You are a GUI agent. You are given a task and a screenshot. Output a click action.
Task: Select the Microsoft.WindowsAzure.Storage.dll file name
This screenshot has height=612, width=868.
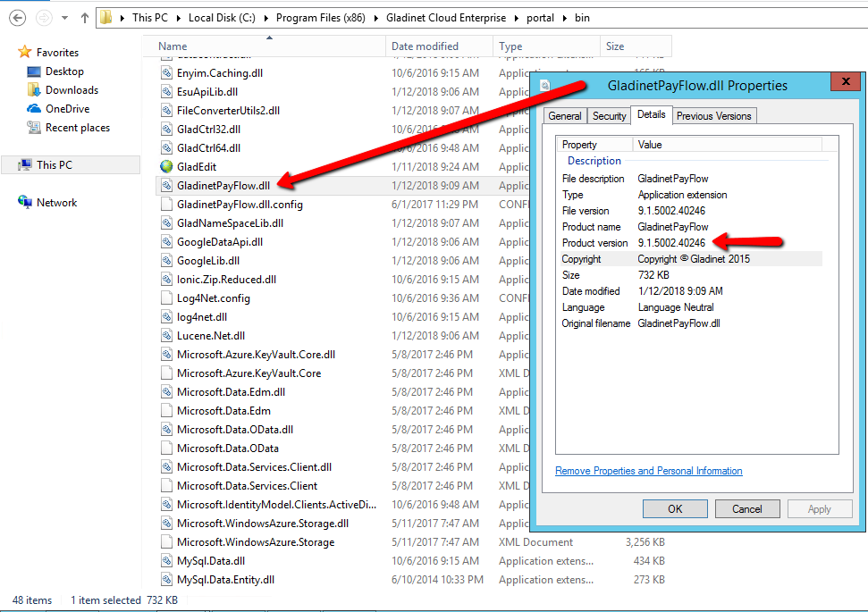(263, 524)
